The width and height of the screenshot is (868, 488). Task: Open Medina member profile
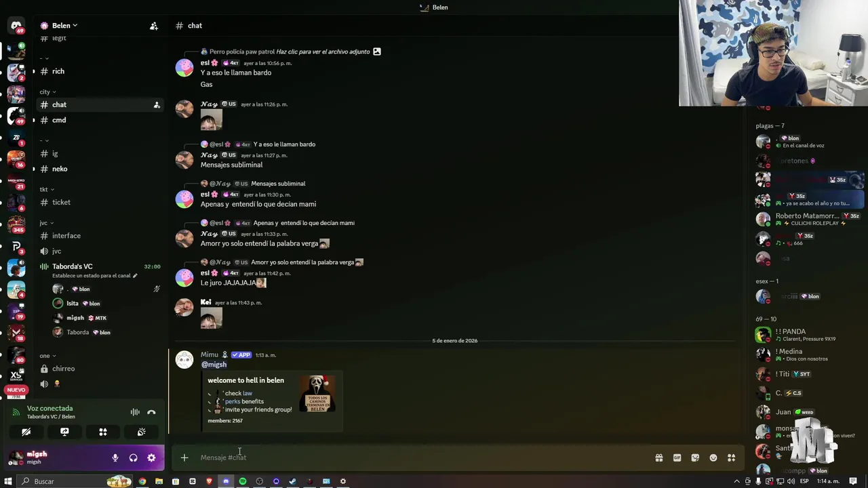(807, 354)
